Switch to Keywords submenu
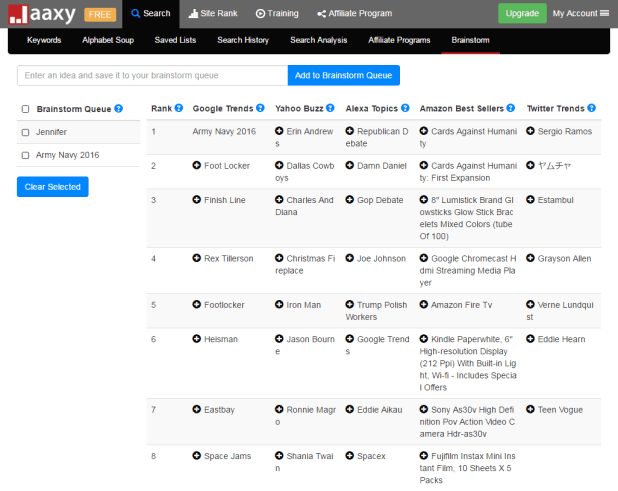The width and height of the screenshot is (618, 491). pos(44,40)
